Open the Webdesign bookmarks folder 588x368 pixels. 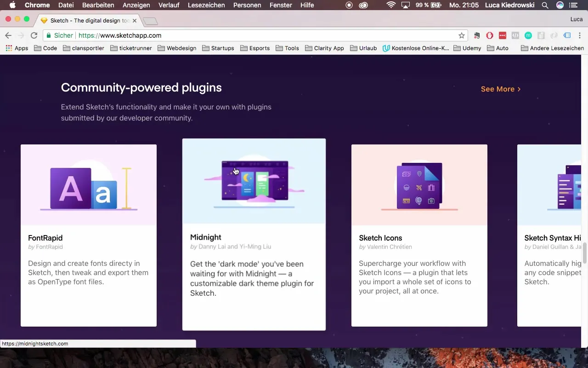(177, 48)
